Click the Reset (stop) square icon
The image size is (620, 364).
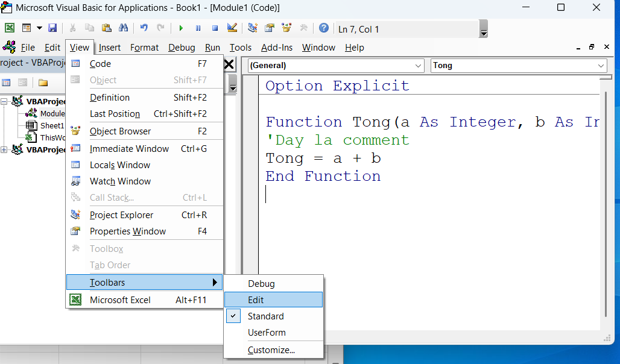[x=215, y=28]
